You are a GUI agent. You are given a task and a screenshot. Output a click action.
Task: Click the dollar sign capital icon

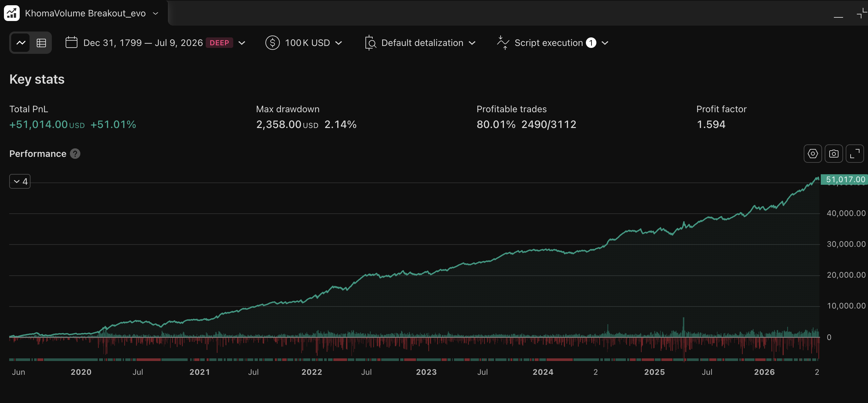coord(272,43)
